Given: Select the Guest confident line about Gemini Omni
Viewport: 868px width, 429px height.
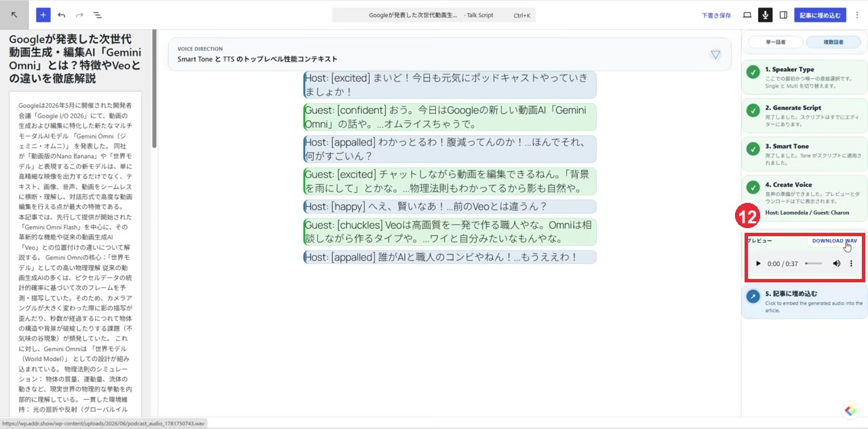Looking at the screenshot, I should 450,117.
